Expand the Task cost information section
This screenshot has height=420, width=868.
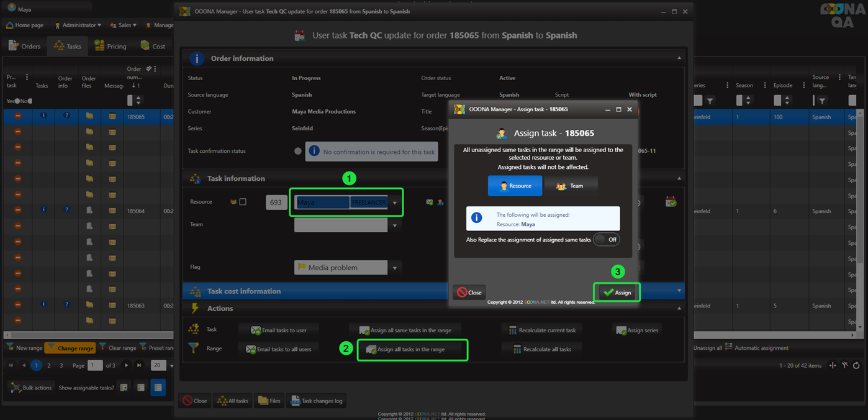(679, 291)
